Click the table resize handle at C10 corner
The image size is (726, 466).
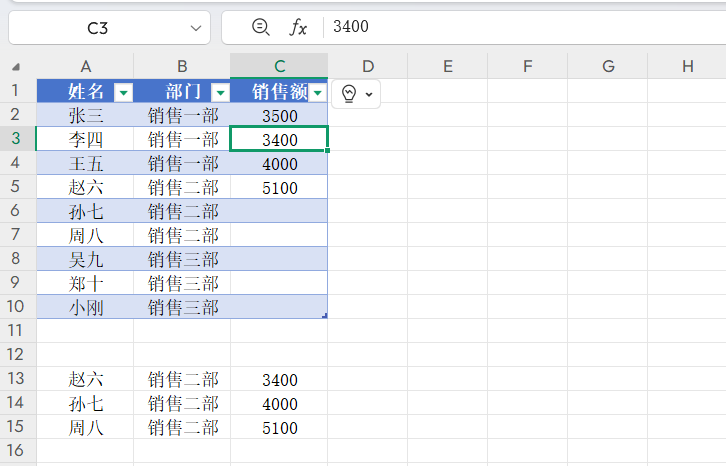pos(324,315)
